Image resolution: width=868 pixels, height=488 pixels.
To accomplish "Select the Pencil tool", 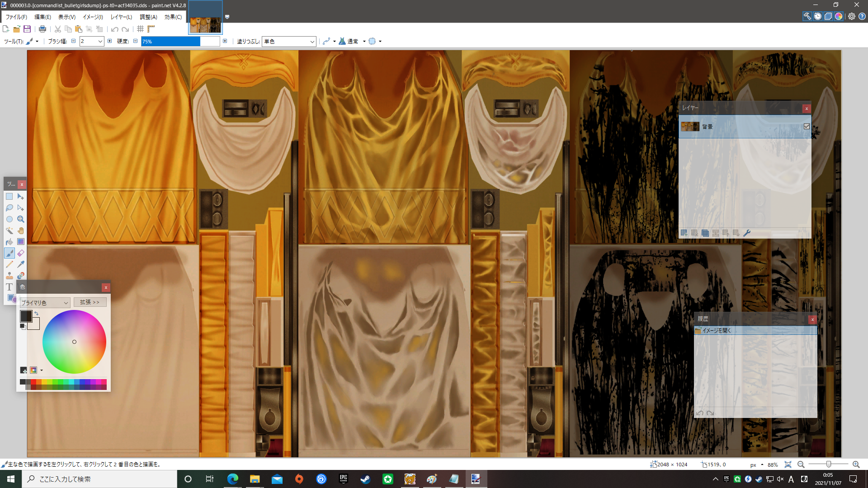I will (x=9, y=264).
